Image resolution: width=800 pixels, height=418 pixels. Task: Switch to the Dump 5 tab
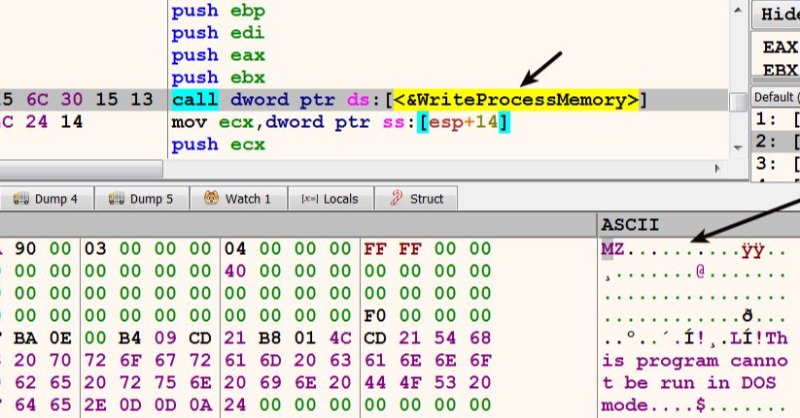coord(142,199)
